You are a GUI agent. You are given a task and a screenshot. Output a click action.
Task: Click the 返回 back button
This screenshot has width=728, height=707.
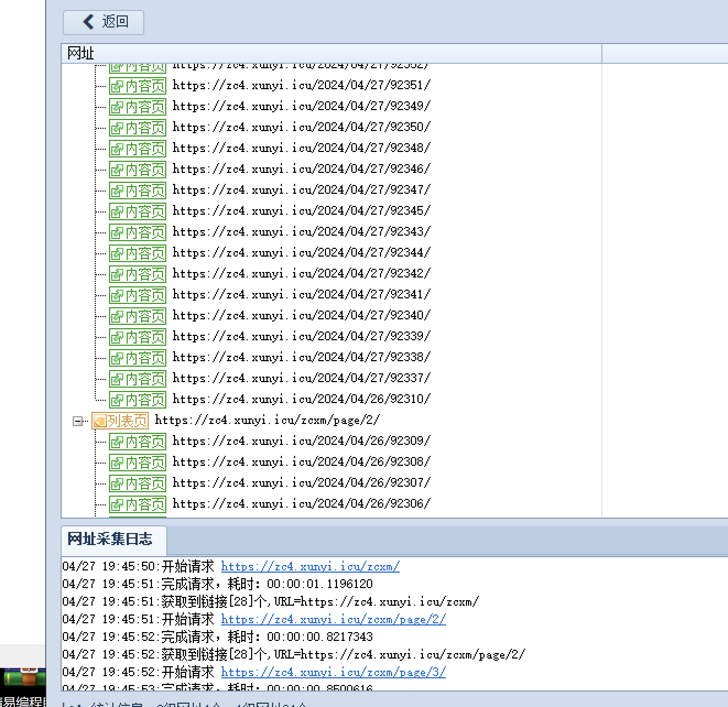point(104,22)
